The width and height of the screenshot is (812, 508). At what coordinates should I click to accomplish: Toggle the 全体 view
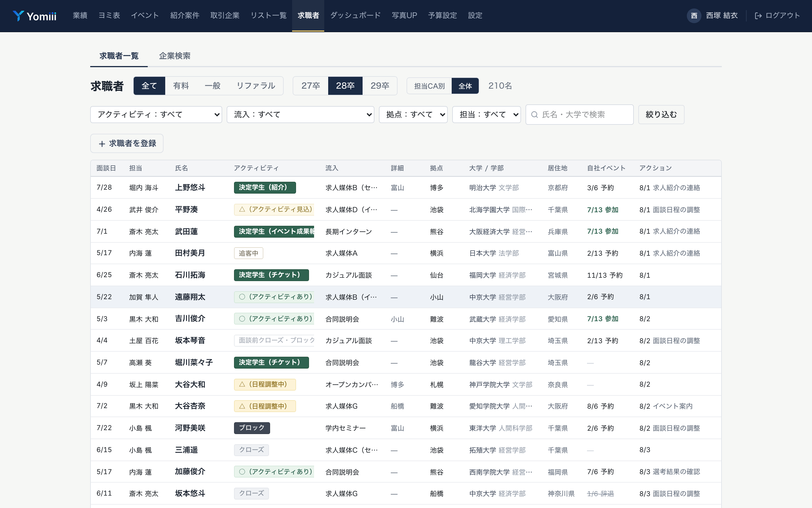click(x=465, y=86)
